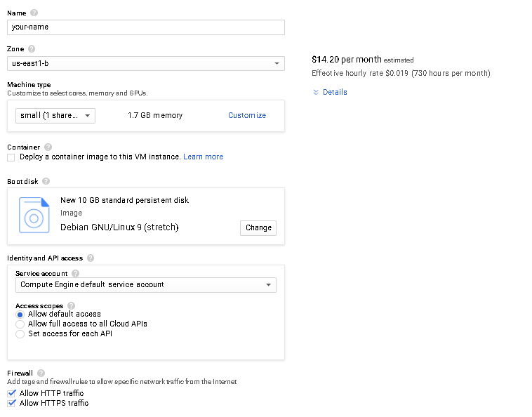The image size is (532, 417).
Task: Expand the Service account dropdown
Action: click(x=145, y=284)
